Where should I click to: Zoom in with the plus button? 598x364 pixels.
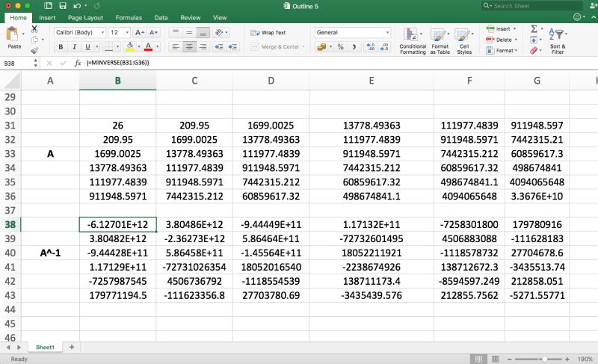[x=567, y=359]
